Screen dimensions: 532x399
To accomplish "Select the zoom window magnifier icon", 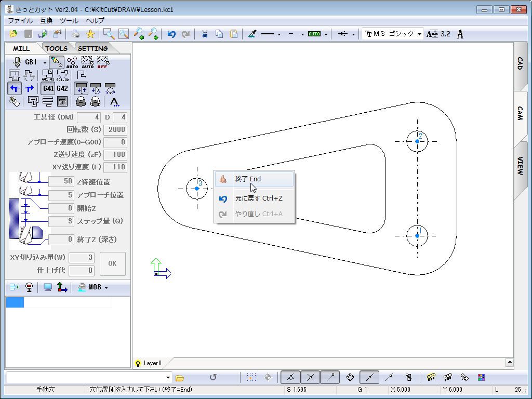I will coord(109,34).
